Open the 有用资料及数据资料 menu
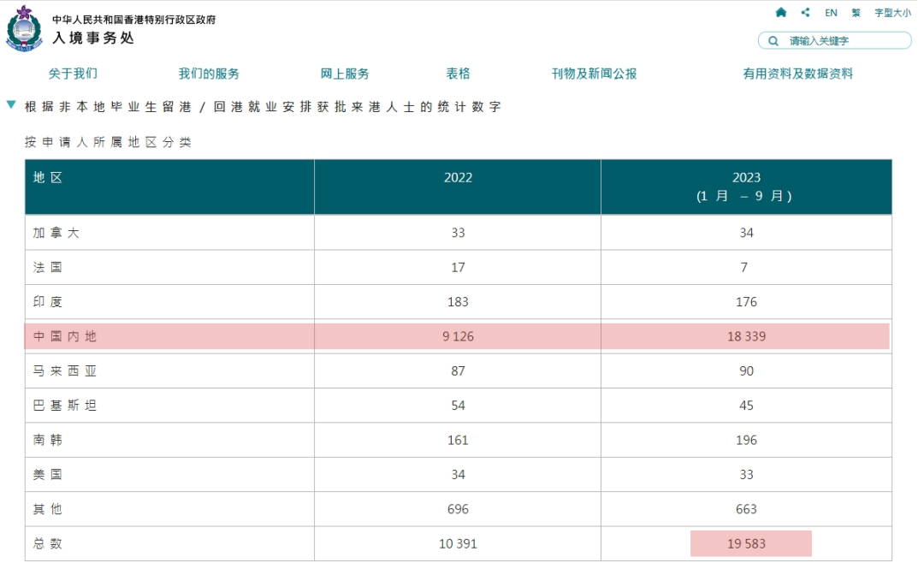Screen dimensions: 924x575 (x=798, y=74)
